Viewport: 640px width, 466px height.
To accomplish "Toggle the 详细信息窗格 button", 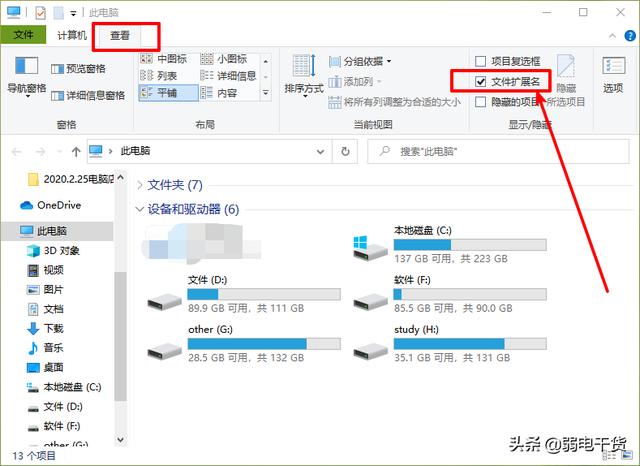I will (x=88, y=95).
